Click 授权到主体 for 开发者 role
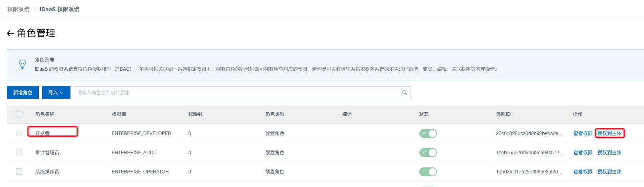The image size is (644, 187). 609,133
